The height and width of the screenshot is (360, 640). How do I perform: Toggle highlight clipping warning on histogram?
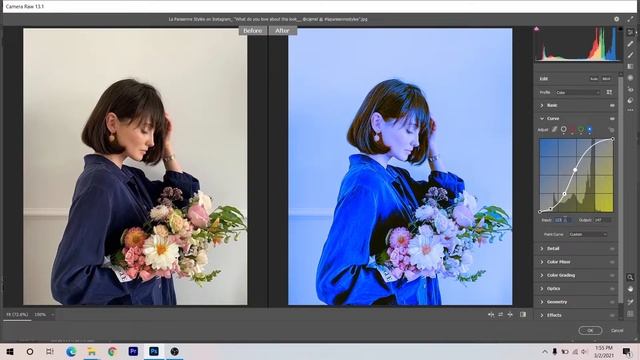620,29
